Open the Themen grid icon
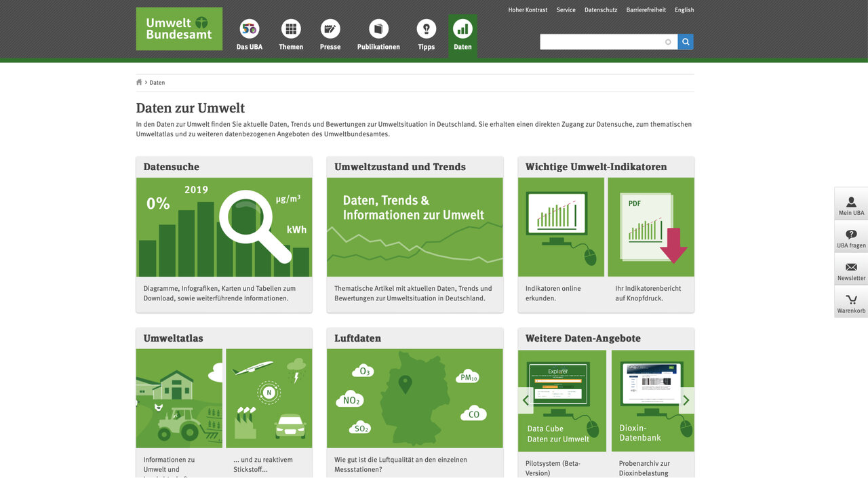This screenshot has width=868, height=478. [x=291, y=28]
